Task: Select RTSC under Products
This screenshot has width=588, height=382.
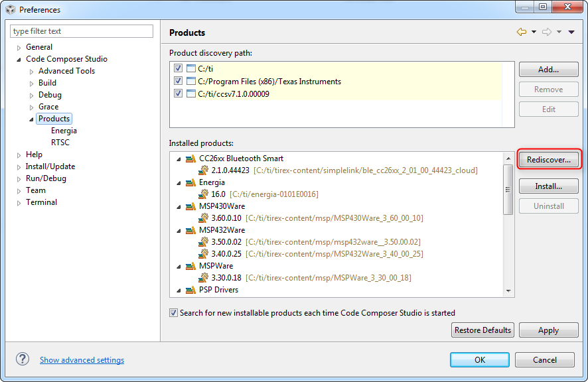Action: pos(60,143)
